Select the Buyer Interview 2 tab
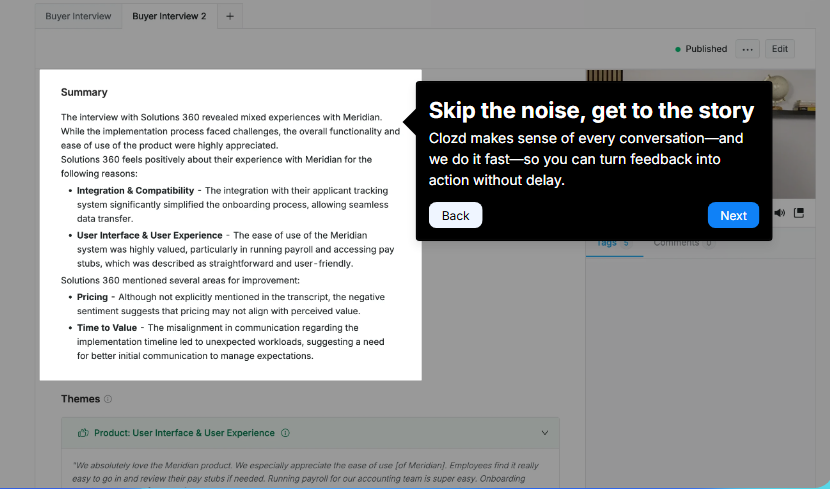The height and width of the screenshot is (489, 830). (x=169, y=16)
